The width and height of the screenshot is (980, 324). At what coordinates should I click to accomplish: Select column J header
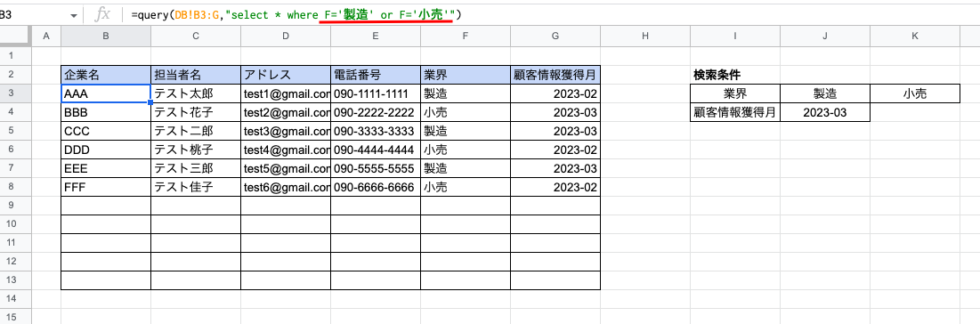(x=826, y=36)
